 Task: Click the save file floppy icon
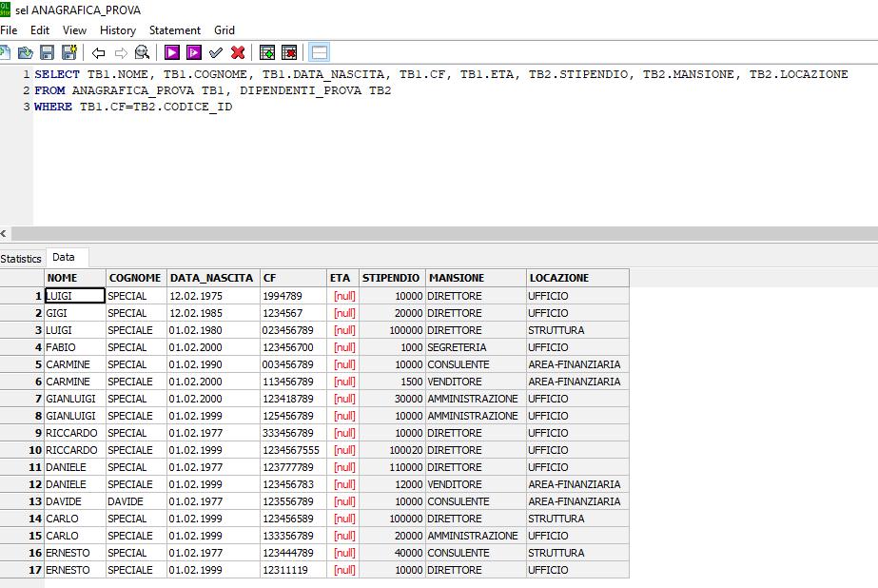(x=47, y=52)
